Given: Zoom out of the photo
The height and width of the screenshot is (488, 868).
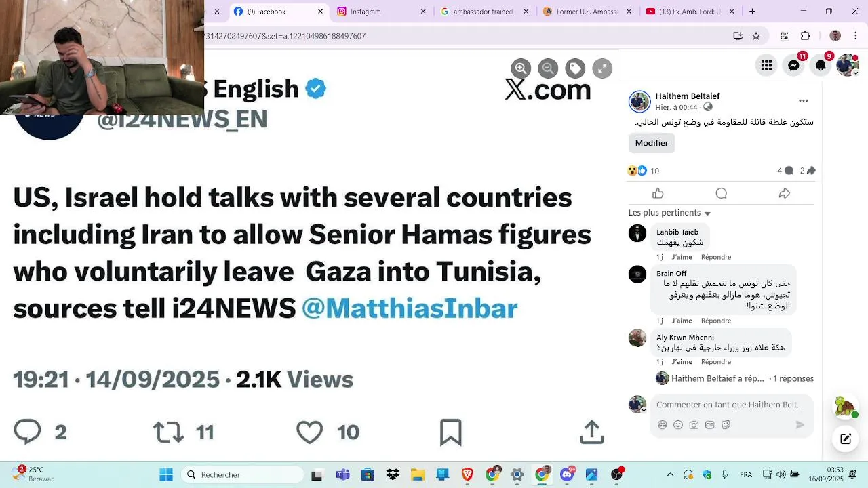Looking at the screenshot, I should [x=548, y=68].
